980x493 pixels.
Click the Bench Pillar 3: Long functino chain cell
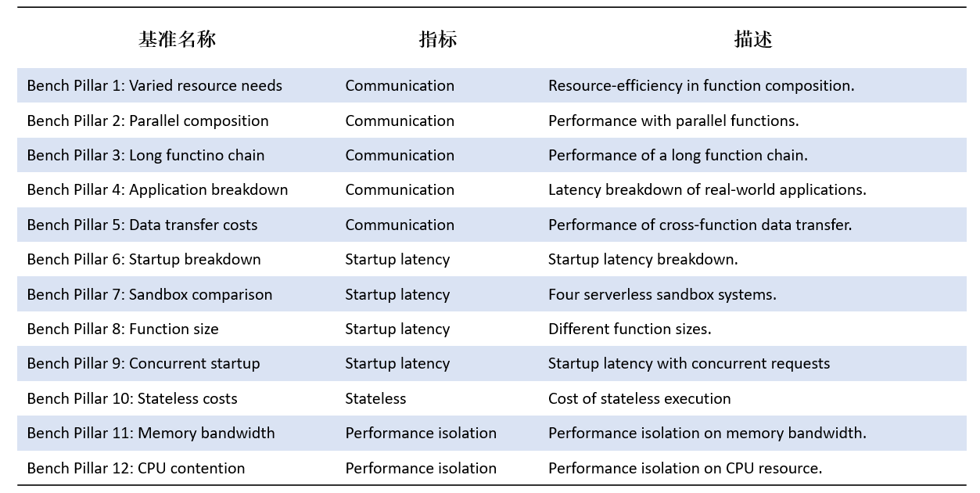click(x=145, y=156)
